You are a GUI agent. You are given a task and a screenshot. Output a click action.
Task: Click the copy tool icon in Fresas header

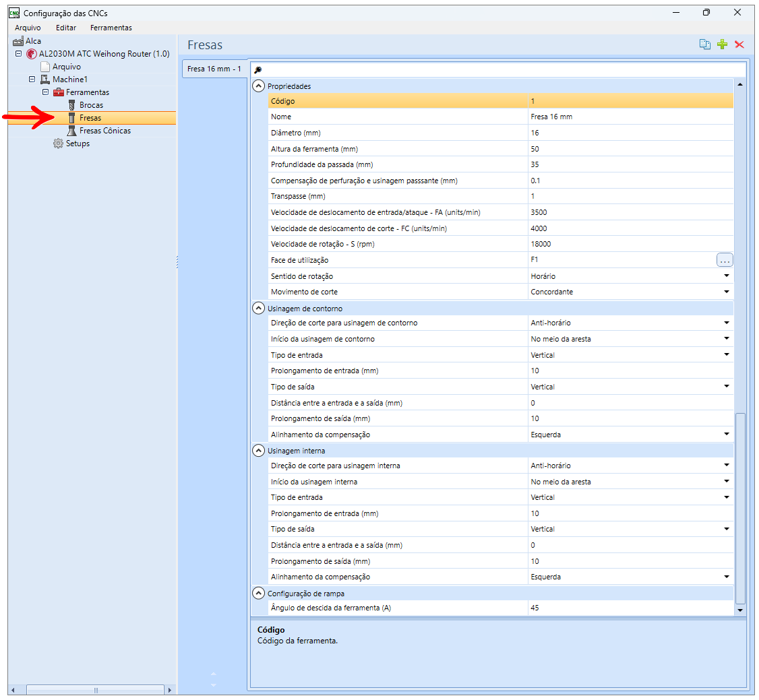point(705,44)
